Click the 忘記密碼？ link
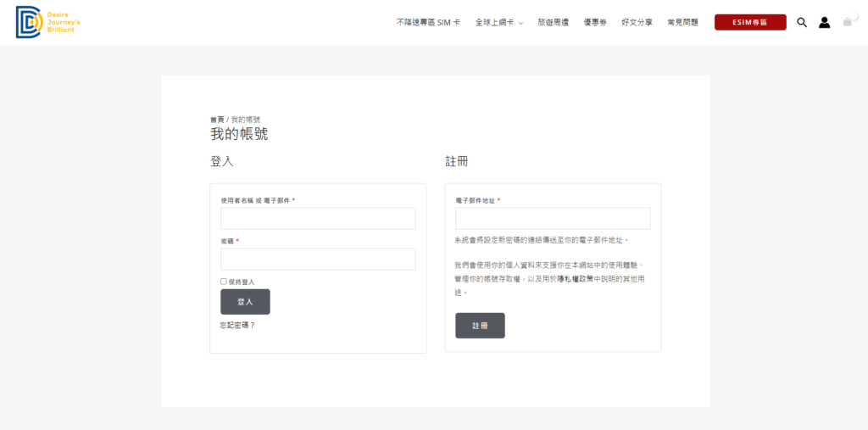Image resolution: width=868 pixels, height=430 pixels. [237, 325]
